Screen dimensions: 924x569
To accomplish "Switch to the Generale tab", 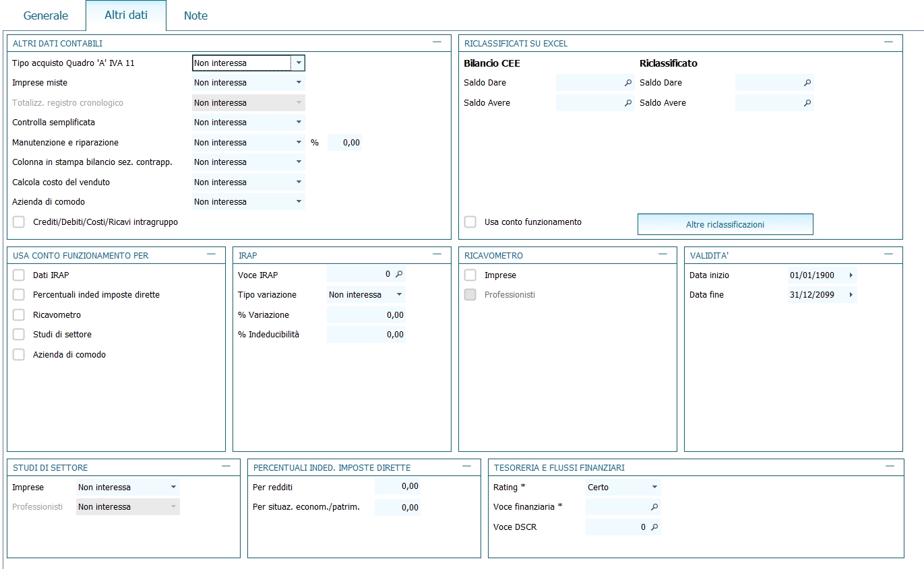I will (x=46, y=15).
